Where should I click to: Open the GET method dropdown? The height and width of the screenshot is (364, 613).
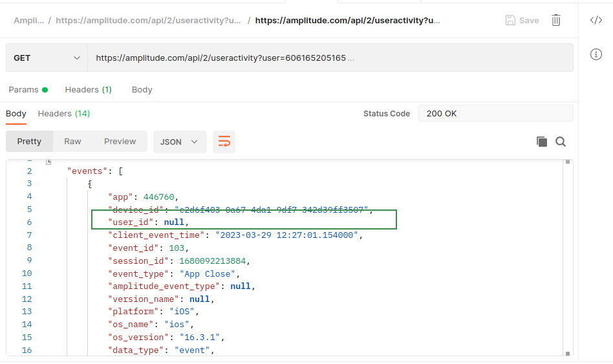pyautogui.click(x=47, y=58)
